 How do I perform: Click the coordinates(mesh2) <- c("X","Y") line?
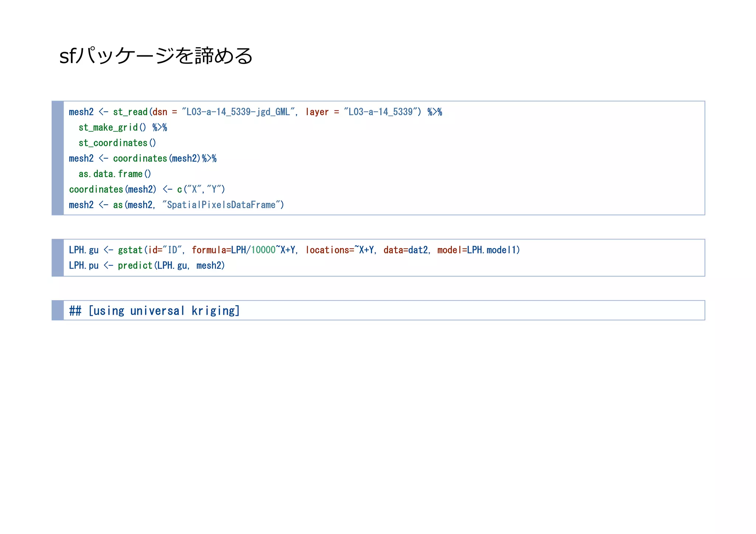tap(147, 189)
